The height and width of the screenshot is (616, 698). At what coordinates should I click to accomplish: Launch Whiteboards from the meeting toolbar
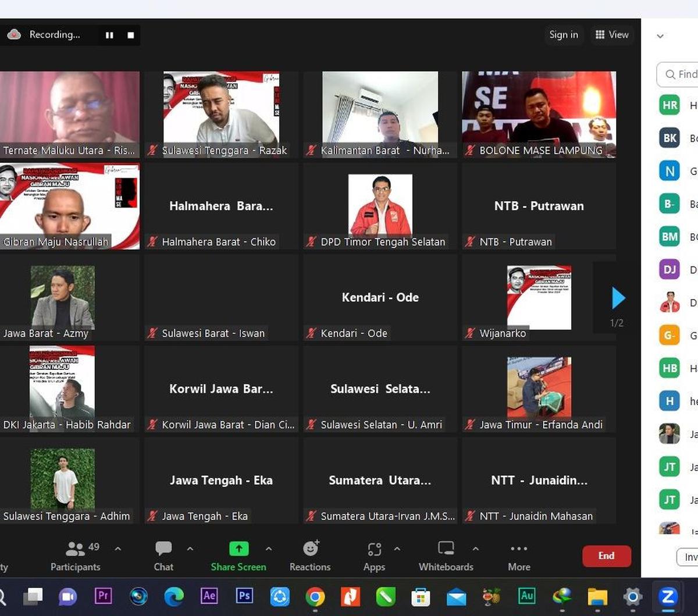[446, 556]
